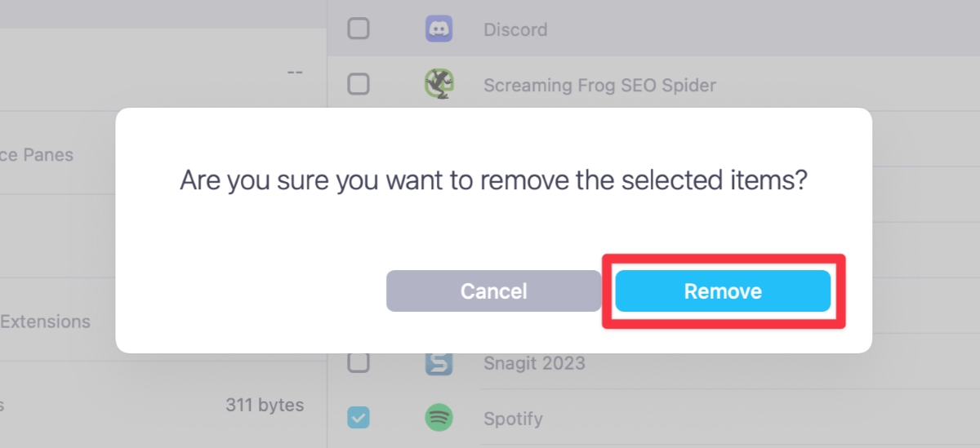Select the Discord name in the list
Screen dimensions: 980x448
515,29
